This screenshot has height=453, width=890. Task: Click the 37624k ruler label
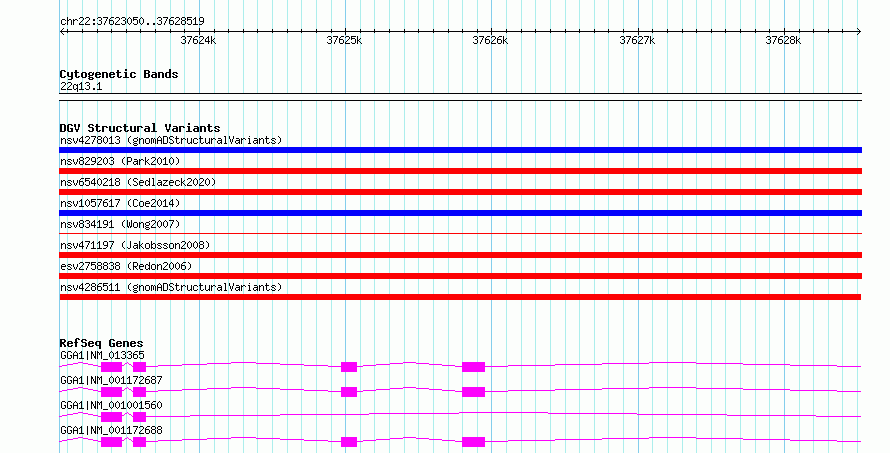click(198, 40)
